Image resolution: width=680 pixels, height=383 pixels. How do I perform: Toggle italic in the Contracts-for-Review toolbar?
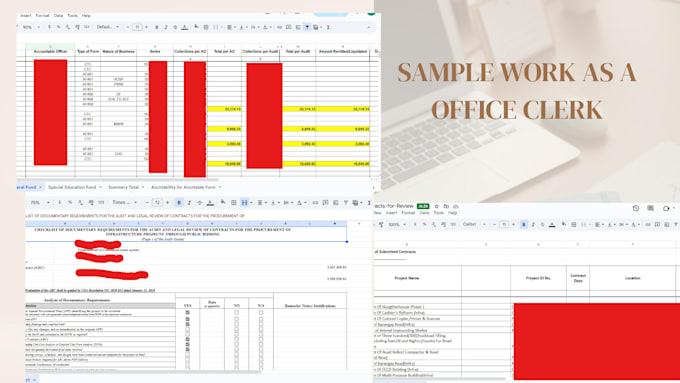pyautogui.click(x=533, y=225)
